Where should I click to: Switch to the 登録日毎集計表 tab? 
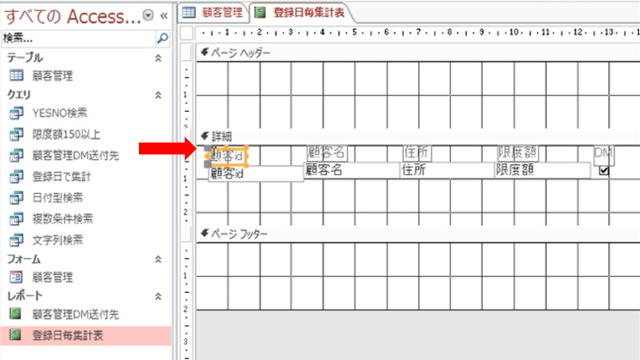(x=300, y=13)
